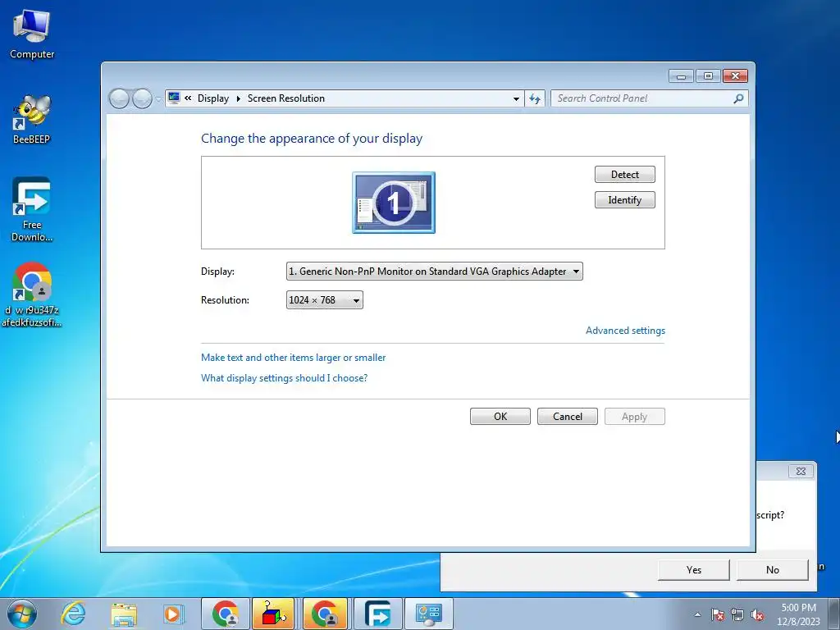Click the Cancel button
Viewport: 840px width, 630px height.
click(568, 417)
